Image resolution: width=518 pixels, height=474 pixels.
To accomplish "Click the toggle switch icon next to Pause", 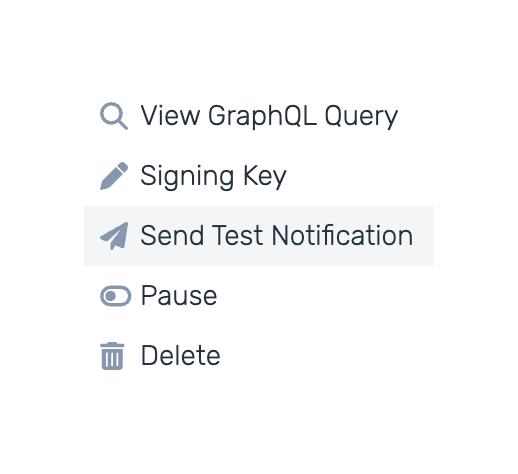I will [115, 296].
